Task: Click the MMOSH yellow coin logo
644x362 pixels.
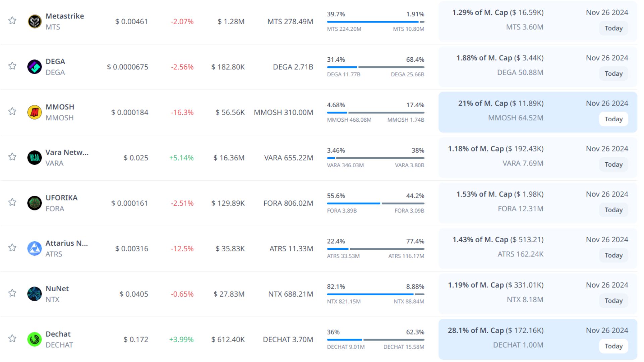Action: 35,112
